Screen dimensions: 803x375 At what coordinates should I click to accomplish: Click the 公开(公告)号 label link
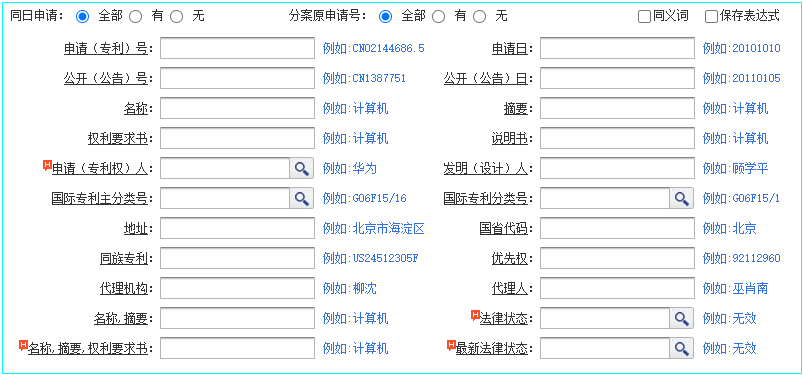click(105, 79)
